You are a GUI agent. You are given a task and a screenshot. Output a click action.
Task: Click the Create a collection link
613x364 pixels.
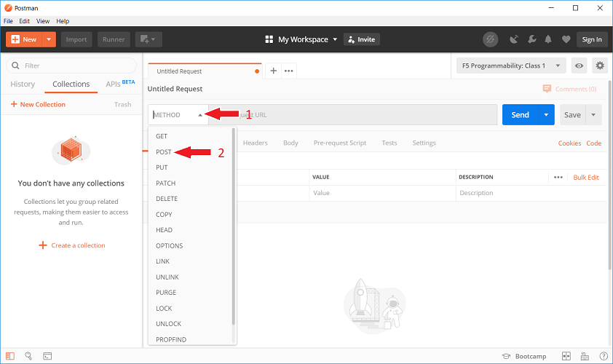[x=72, y=245]
